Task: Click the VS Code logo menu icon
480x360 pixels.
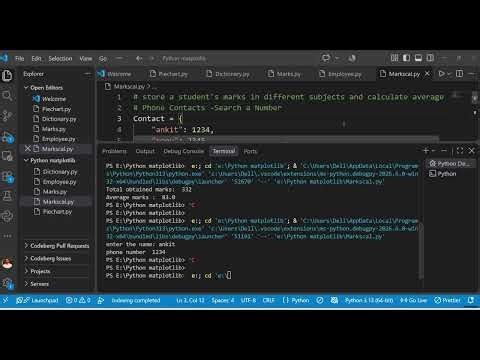Action: pos(4,58)
